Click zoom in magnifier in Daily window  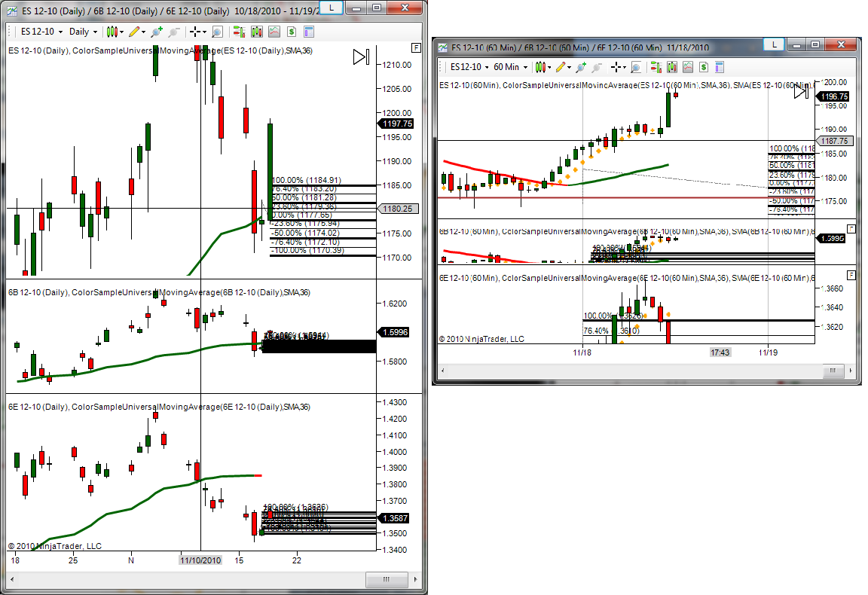point(157,32)
